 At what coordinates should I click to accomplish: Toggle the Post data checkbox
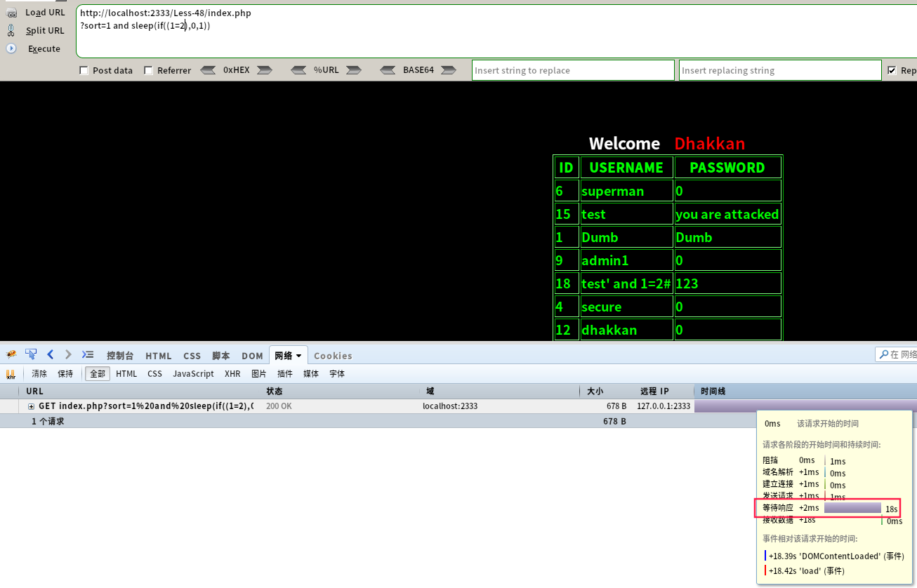tap(84, 70)
